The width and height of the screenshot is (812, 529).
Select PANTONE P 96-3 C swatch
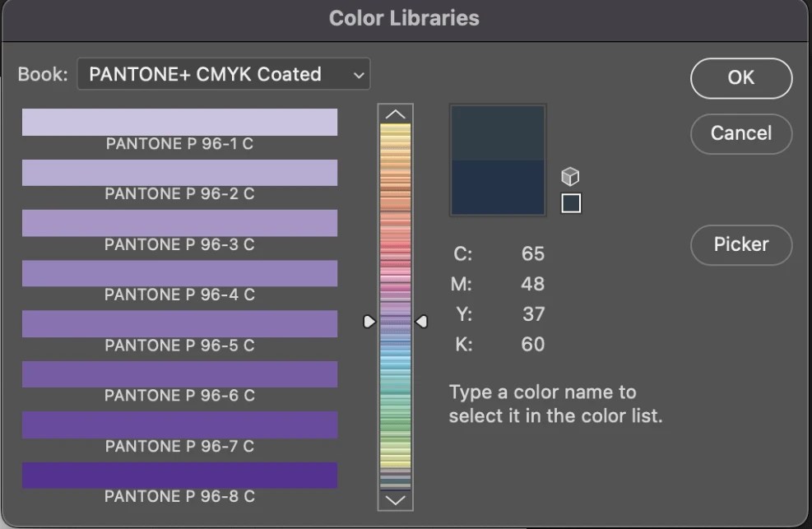(x=179, y=223)
